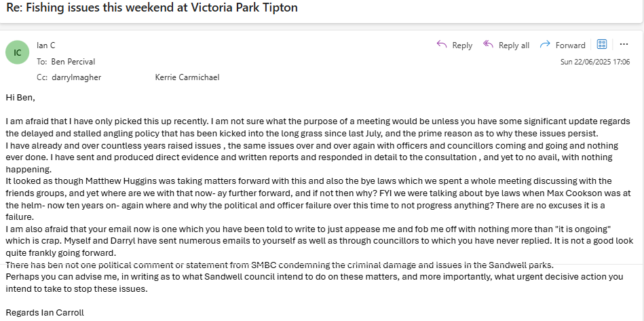
Task: Forward this email message
Action: coord(563,45)
